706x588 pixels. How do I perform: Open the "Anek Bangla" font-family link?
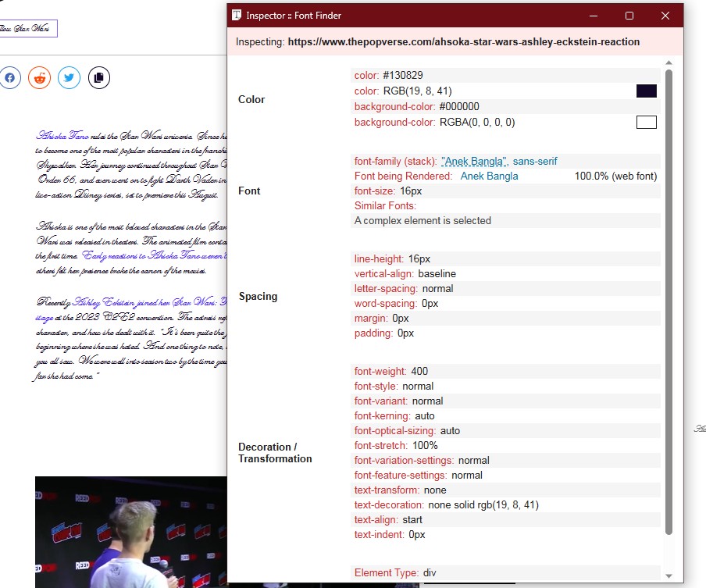pyautogui.click(x=474, y=161)
